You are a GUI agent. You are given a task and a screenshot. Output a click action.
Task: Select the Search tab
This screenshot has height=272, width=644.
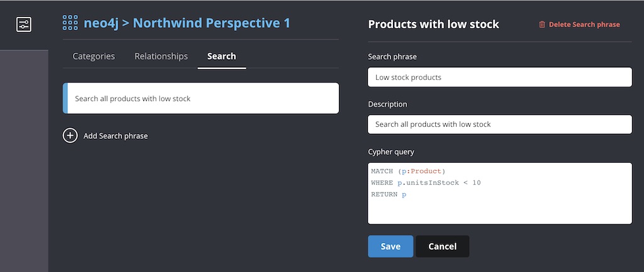coord(222,56)
